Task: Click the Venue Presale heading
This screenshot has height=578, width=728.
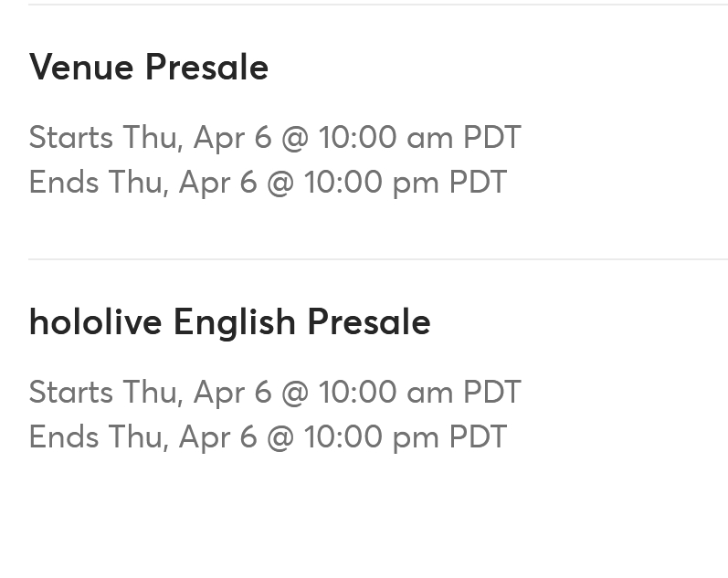Action: point(149,68)
